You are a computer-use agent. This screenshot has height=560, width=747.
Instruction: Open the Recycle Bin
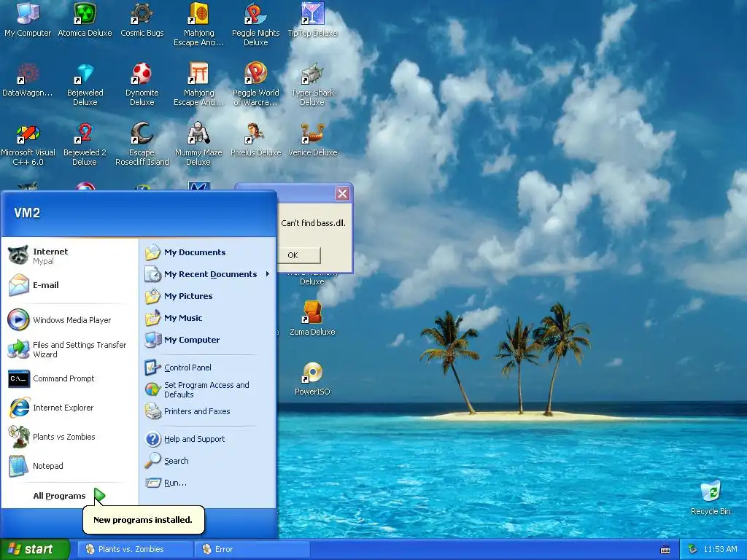pos(711,498)
